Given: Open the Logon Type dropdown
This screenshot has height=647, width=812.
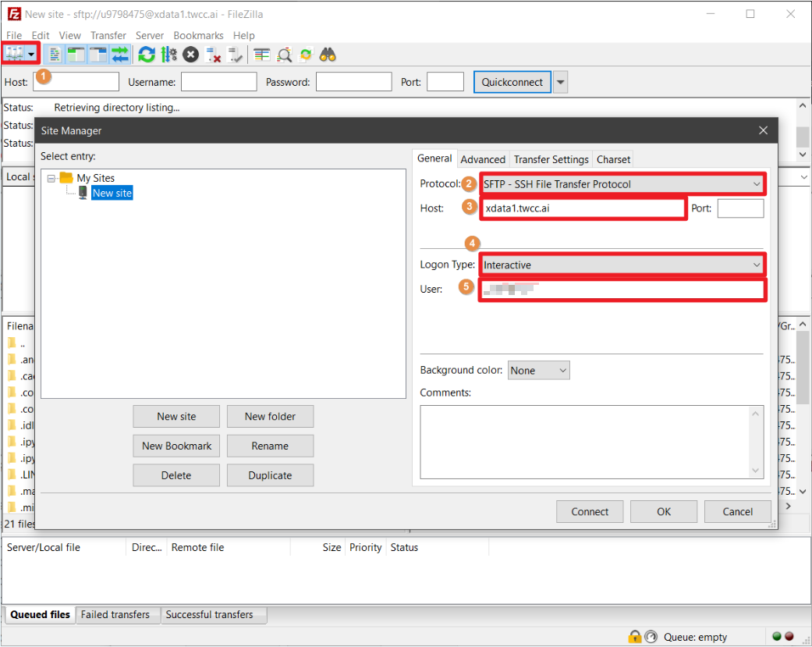Looking at the screenshot, I should pyautogui.click(x=622, y=265).
